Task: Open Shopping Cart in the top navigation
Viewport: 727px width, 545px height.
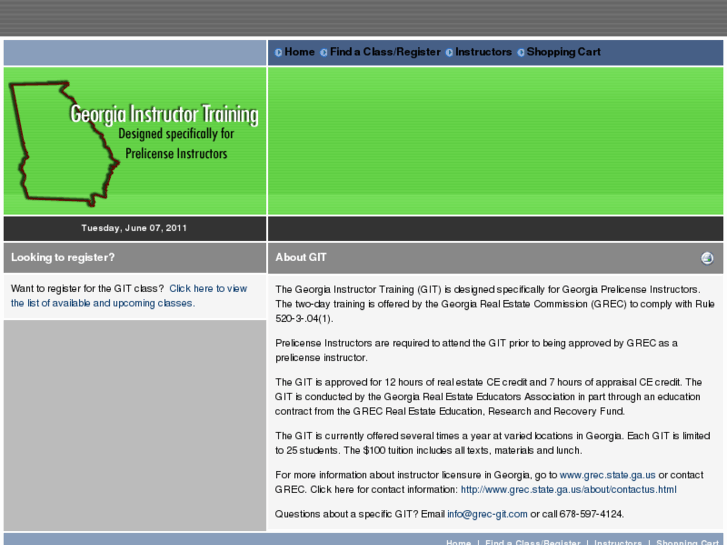Action: (x=563, y=52)
